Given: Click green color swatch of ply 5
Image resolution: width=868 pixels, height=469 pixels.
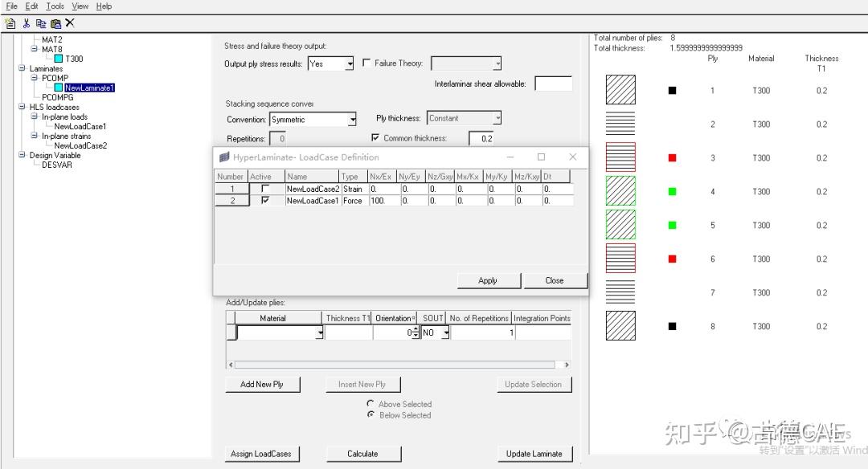Looking at the screenshot, I should tap(672, 225).
